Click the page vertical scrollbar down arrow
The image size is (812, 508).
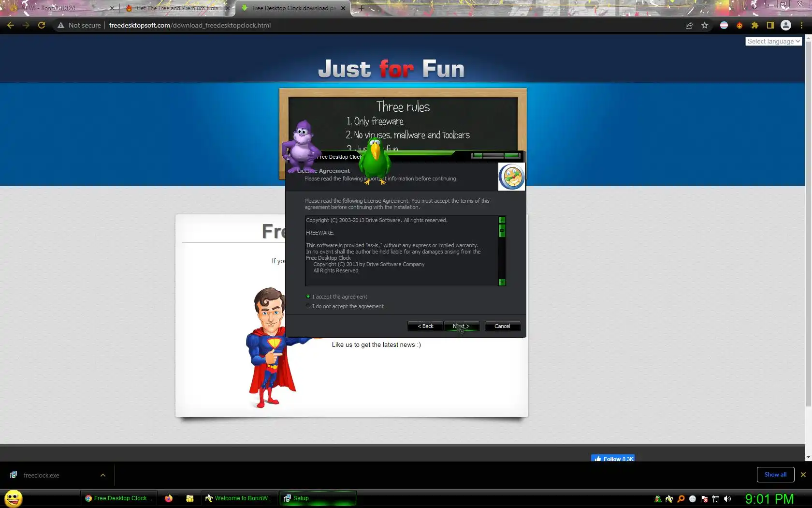(808, 457)
